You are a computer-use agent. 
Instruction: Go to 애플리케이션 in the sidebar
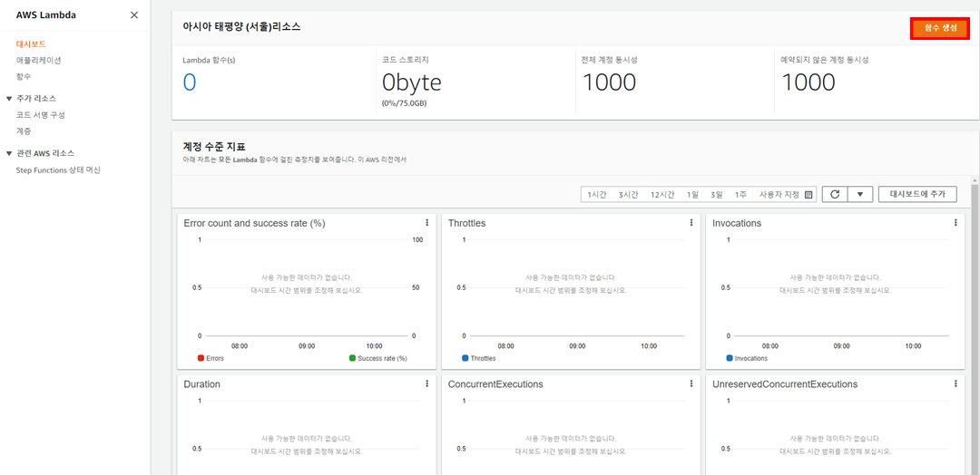tap(38, 61)
